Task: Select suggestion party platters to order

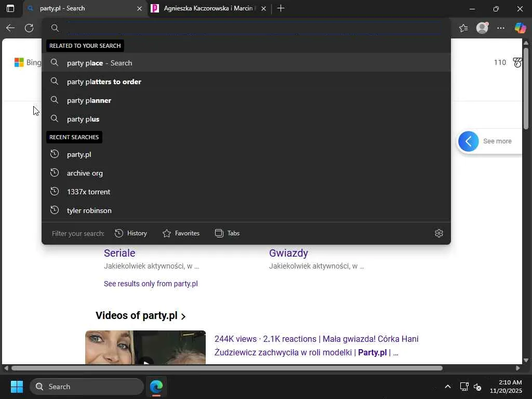Action: click(246, 82)
